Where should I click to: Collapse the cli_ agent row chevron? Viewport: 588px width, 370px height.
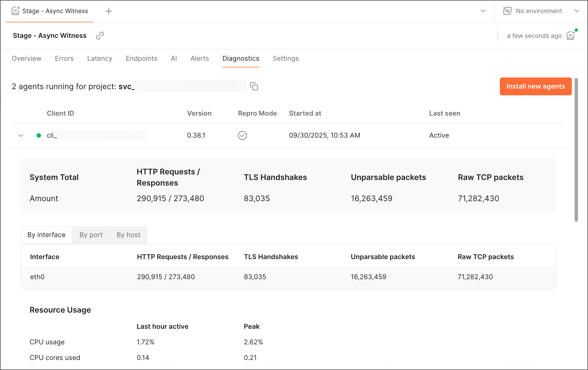(x=21, y=135)
